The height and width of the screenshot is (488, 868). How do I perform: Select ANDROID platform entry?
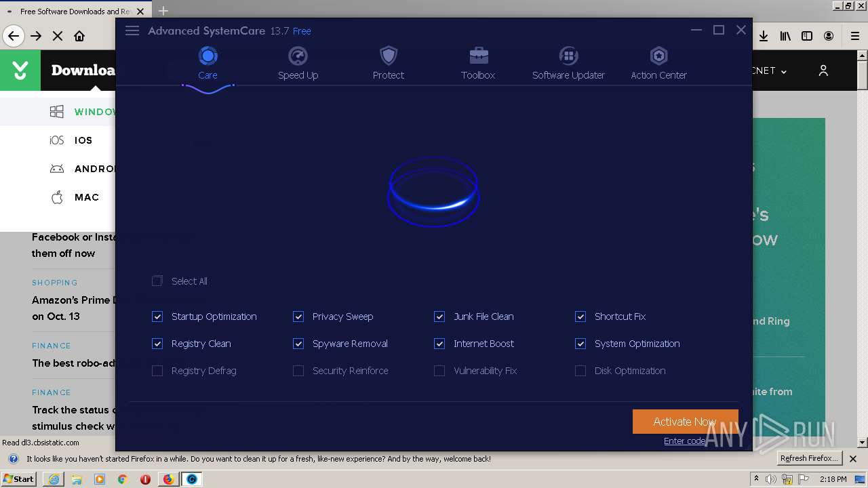pos(81,169)
